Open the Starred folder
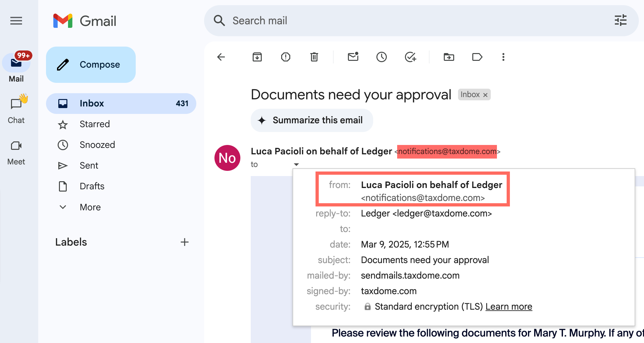The image size is (644, 343). point(95,124)
